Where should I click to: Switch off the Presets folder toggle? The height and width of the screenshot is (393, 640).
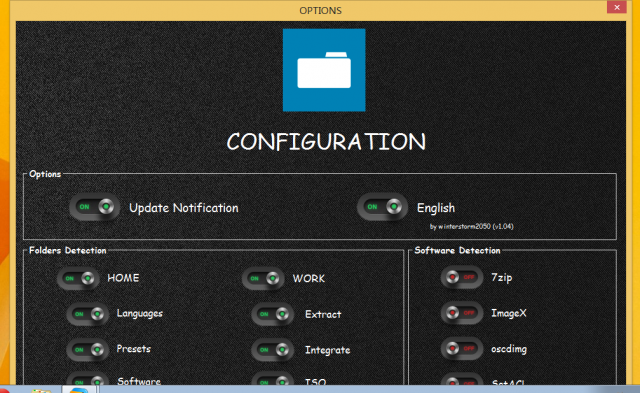(x=88, y=350)
